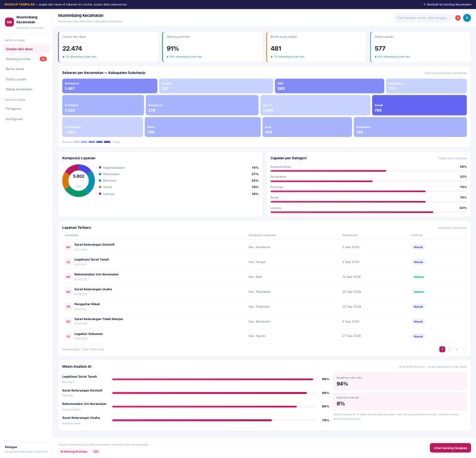Image resolution: width=476 pixels, height=458 pixels.
Task: Go to pagination page 3
Action: [x=457, y=349]
